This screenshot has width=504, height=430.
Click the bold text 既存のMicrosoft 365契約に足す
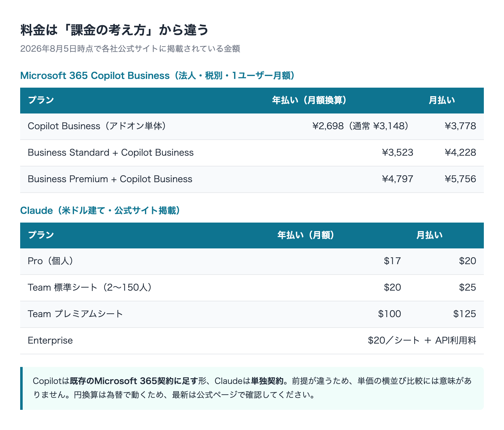tap(134, 381)
